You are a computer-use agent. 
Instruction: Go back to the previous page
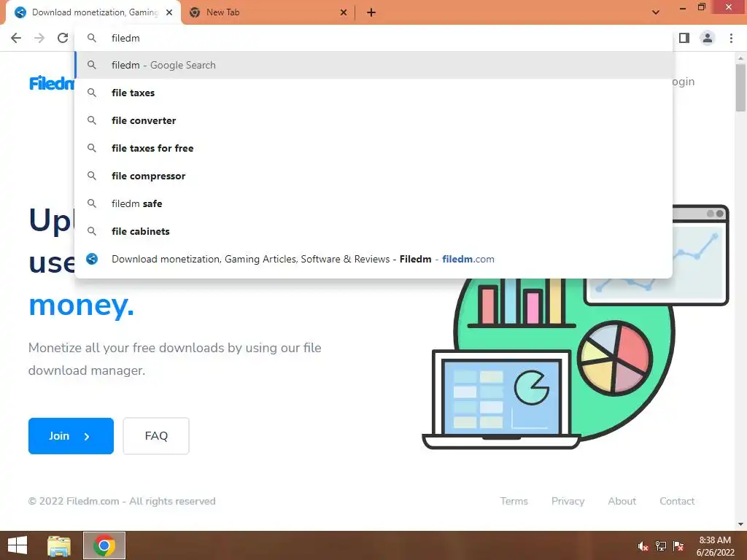tap(16, 38)
